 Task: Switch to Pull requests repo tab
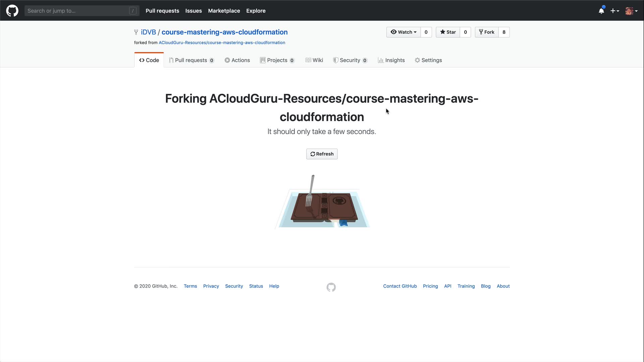coord(191,60)
